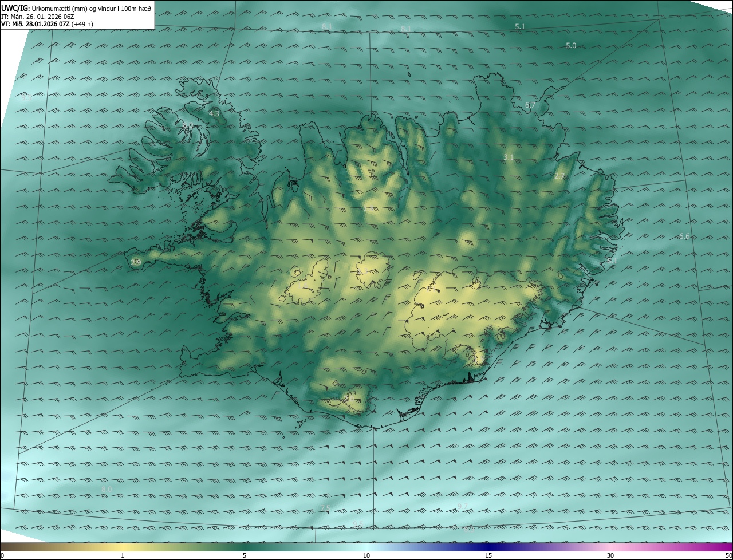The width and height of the screenshot is (733, 560).
Task: Click the 9.7 value south of Iceland
Action: [x=463, y=506]
